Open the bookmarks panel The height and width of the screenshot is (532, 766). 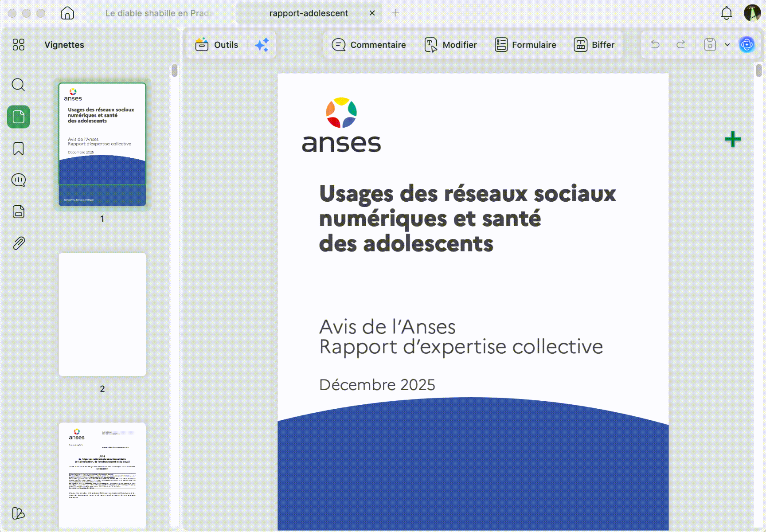19,149
